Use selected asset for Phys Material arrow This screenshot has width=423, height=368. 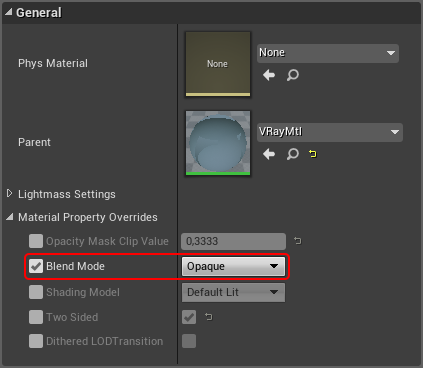[269, 75]
